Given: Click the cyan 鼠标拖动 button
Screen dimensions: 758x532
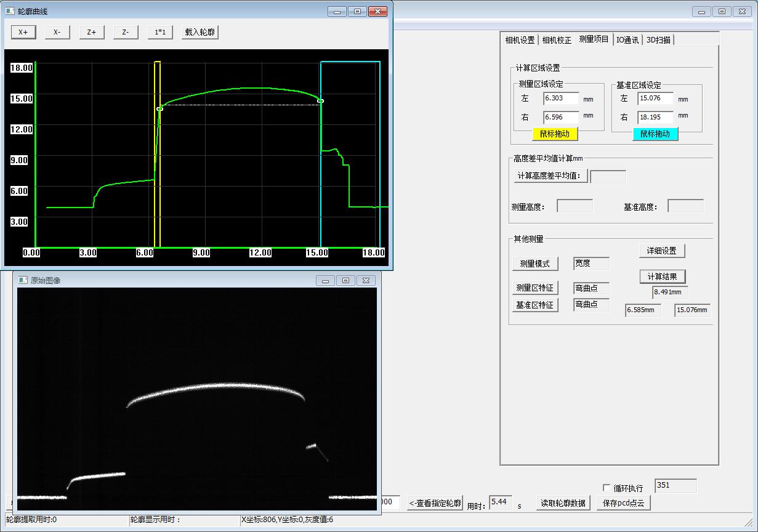Looking at the screenshot, I should click(655, 134).
